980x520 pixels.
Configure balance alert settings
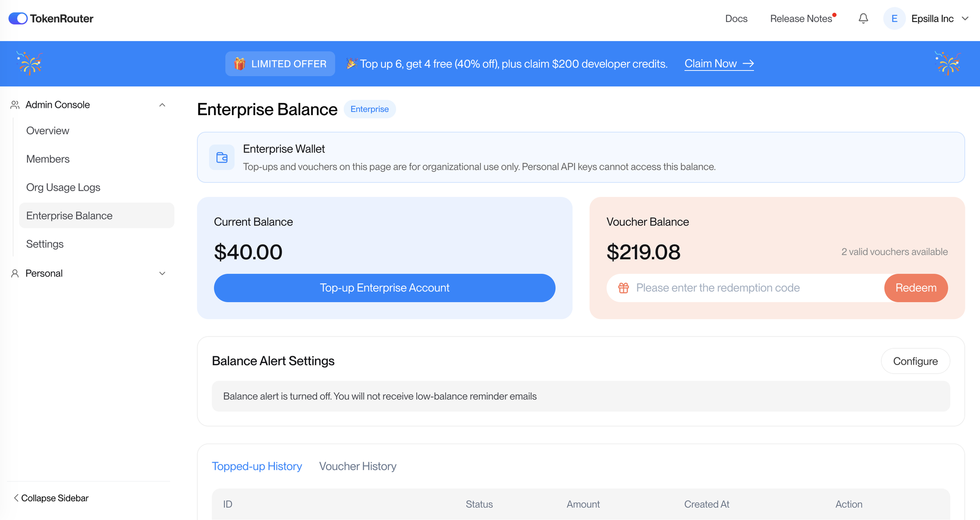click(915, 361)
